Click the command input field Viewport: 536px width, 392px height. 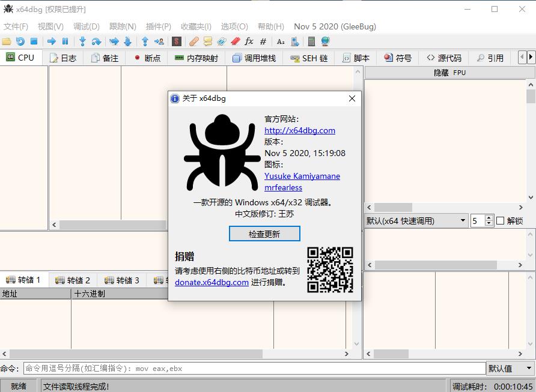(x=254, y=369)
